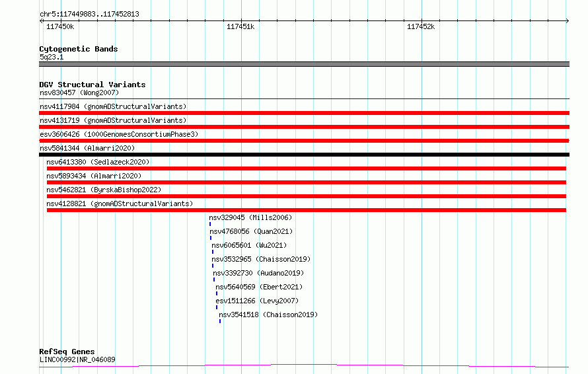Click the nsv3532965 (Chaisson2019) label

[261, 259]
